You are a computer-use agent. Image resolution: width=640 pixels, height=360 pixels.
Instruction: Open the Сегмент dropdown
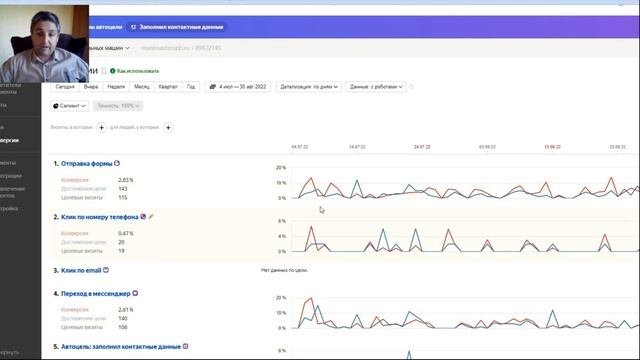69,106
